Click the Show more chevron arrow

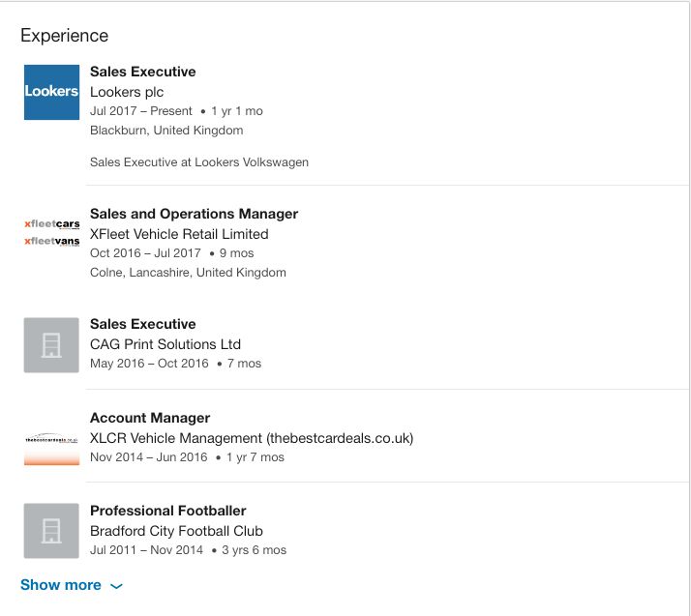click(116, 586)
